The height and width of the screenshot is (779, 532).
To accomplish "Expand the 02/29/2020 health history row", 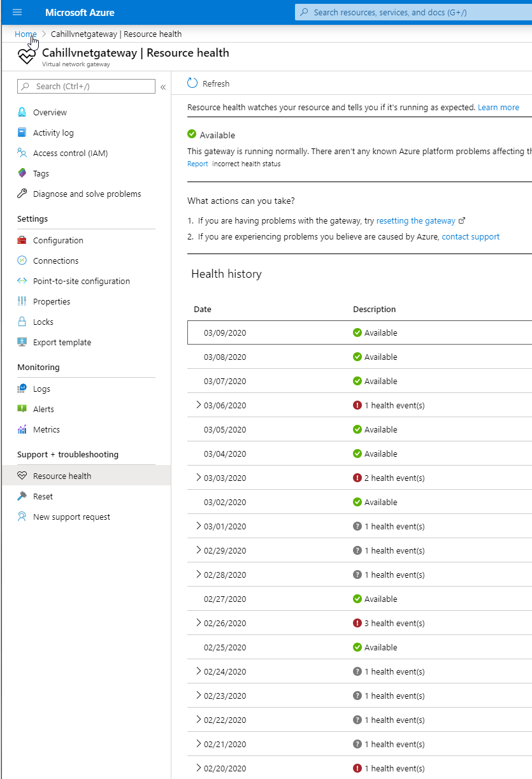I will pos(198,550).
